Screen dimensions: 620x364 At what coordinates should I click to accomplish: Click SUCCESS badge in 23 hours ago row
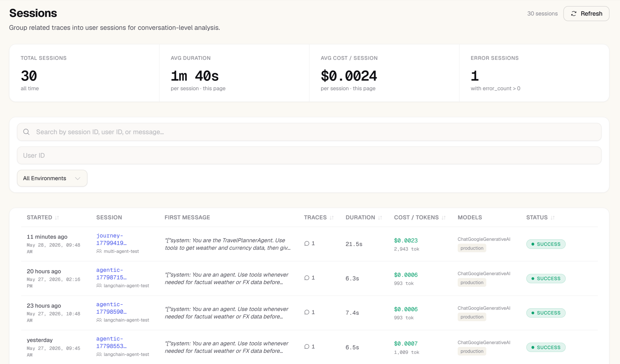[546, 313]
